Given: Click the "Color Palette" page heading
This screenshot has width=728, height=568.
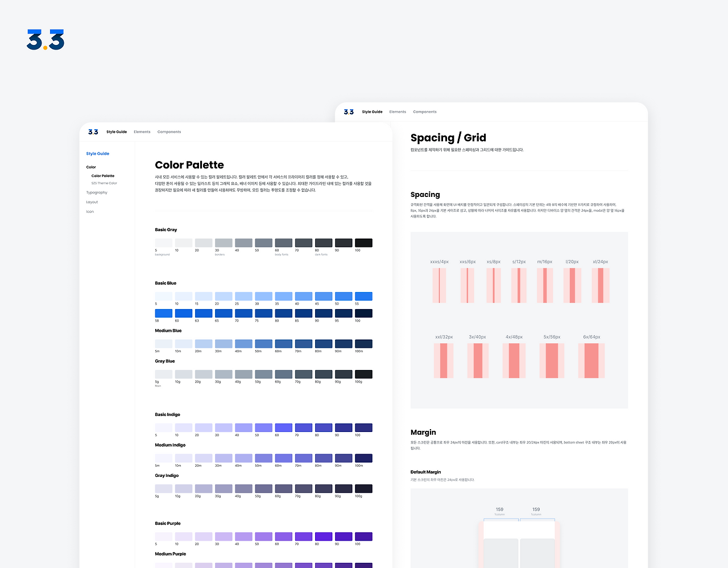Looking at the screenshot, I should [189, 165].
